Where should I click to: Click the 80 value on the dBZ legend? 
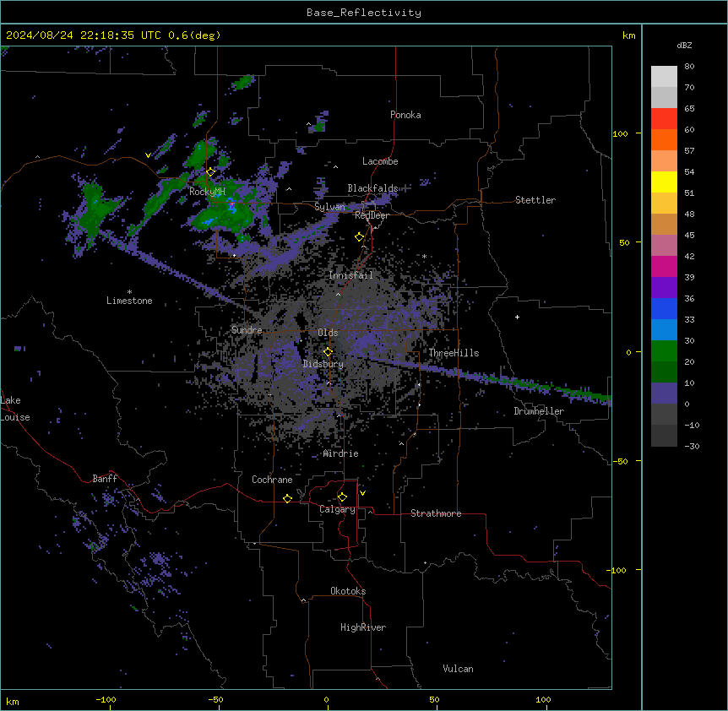[x=689, y=67]
